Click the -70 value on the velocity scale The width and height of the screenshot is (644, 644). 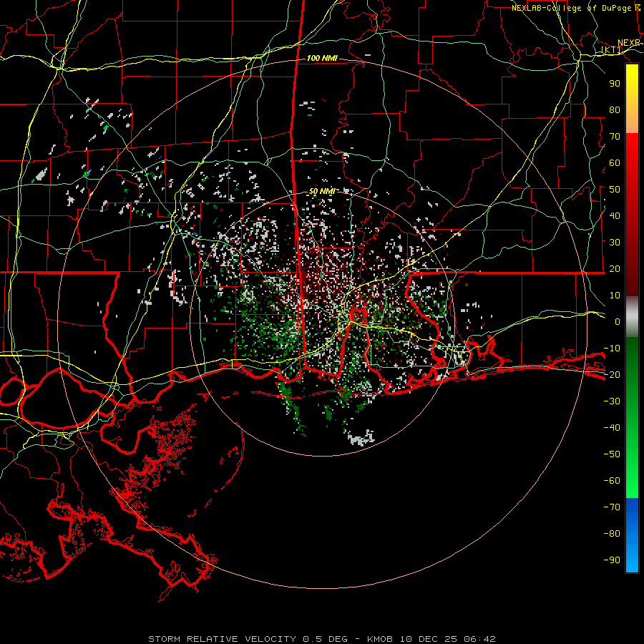click(x=612, y=507)
